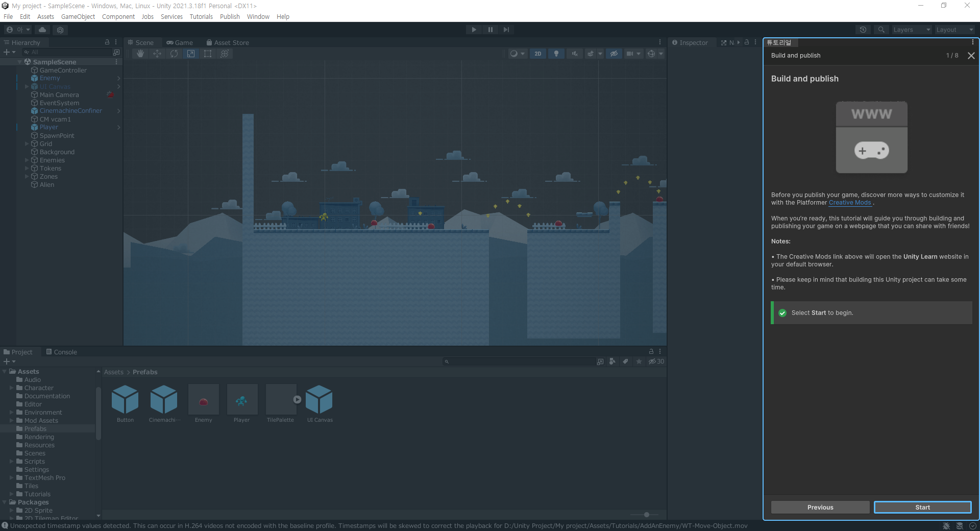Toggle scene visibility hidden objects
Screen dimensions: 980x531
[614, 54]
